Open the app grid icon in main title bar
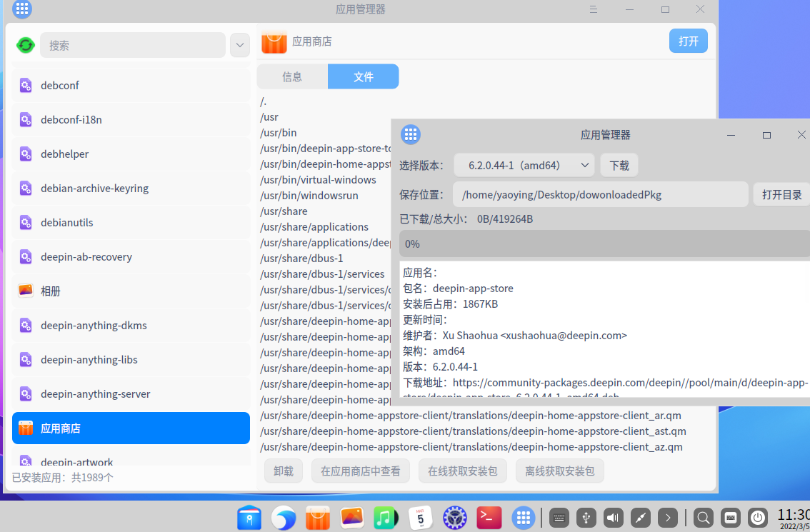Viewport: 810px width, 532px height. 22,9
